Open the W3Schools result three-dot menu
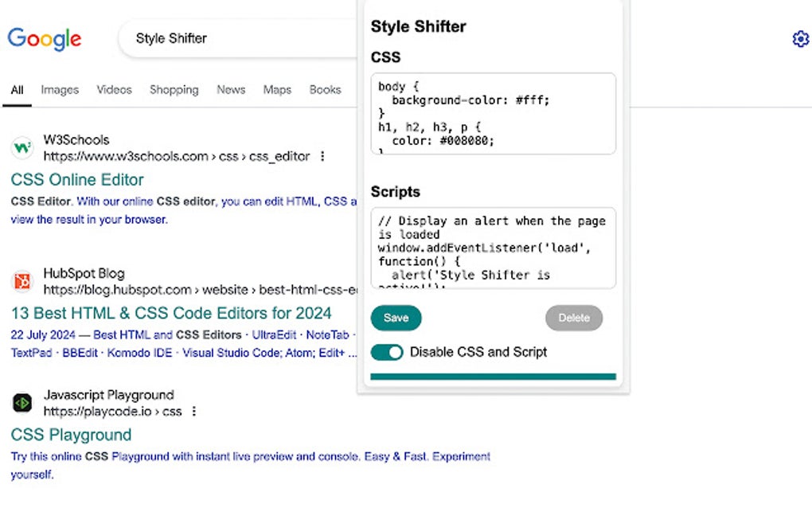Screen dimensions: 812x508 pos(322,157)
